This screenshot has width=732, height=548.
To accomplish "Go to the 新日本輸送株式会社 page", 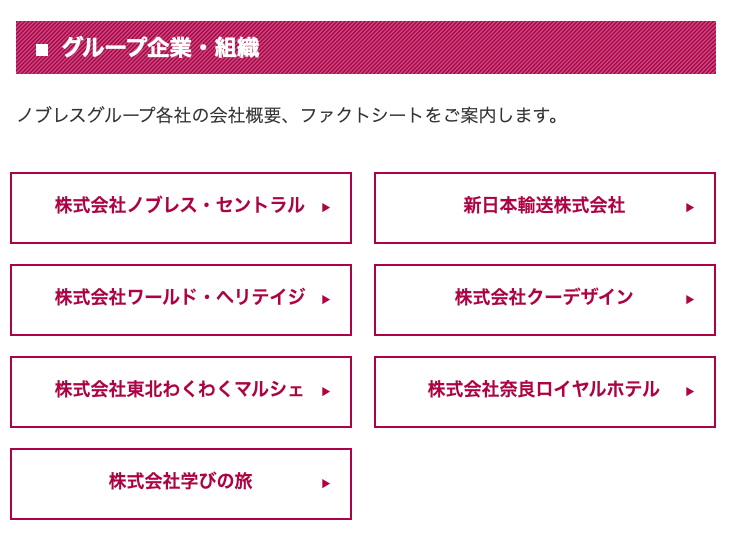I will (x=543, y=206).
